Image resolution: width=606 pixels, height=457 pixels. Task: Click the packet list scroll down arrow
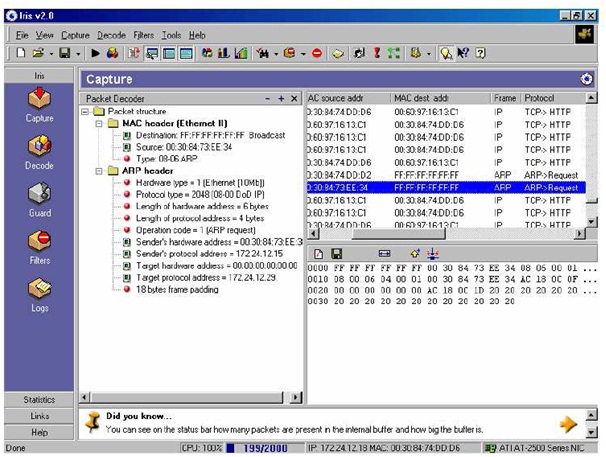(x=591, y=221)
